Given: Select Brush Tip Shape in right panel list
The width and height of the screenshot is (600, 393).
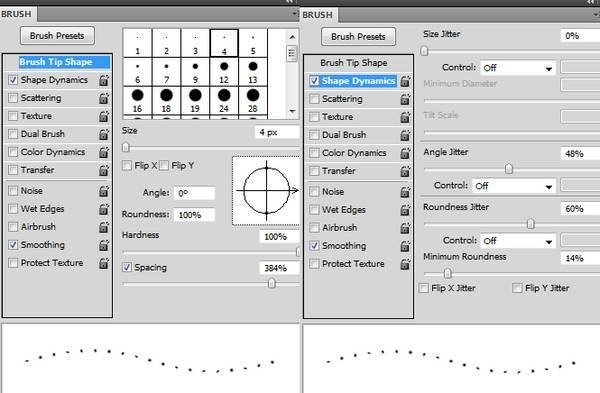Looking at the screenshot, I should click(x=354, y=63).
